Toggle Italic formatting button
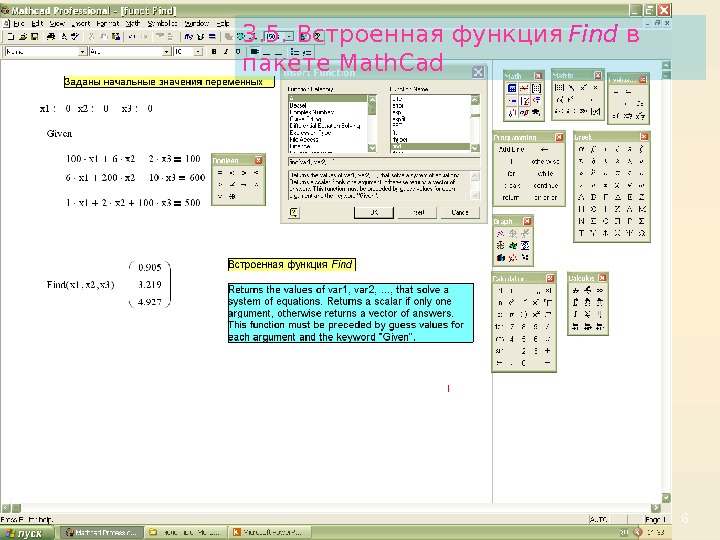 click(x=225, y=52)
